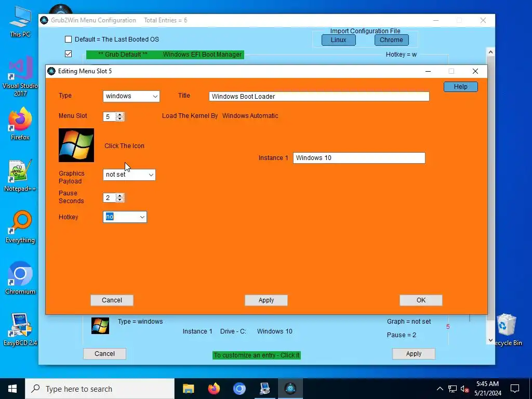This screenshot has height=399, width=532.
Task: Click the Title field with Windows Boot Loader
Action: pyautogui.click(x=319, y=96)
